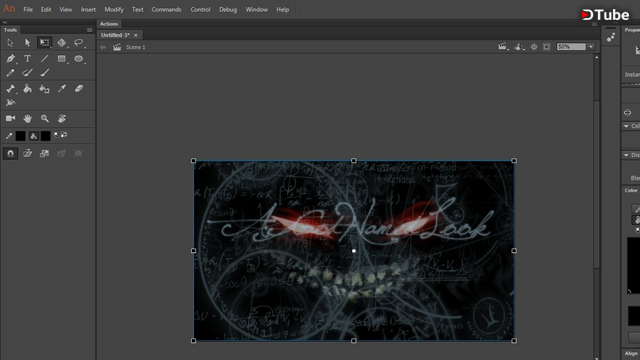Select the Oval tool
Screen dimensions: 640x360
(x=79, y=59)
